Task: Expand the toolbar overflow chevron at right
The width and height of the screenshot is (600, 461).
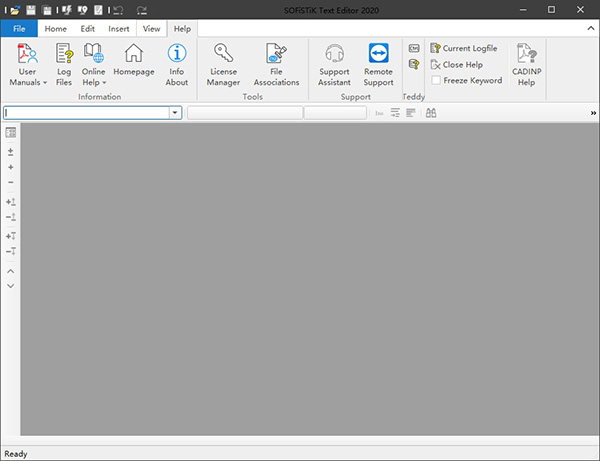Action: (593, 113)
